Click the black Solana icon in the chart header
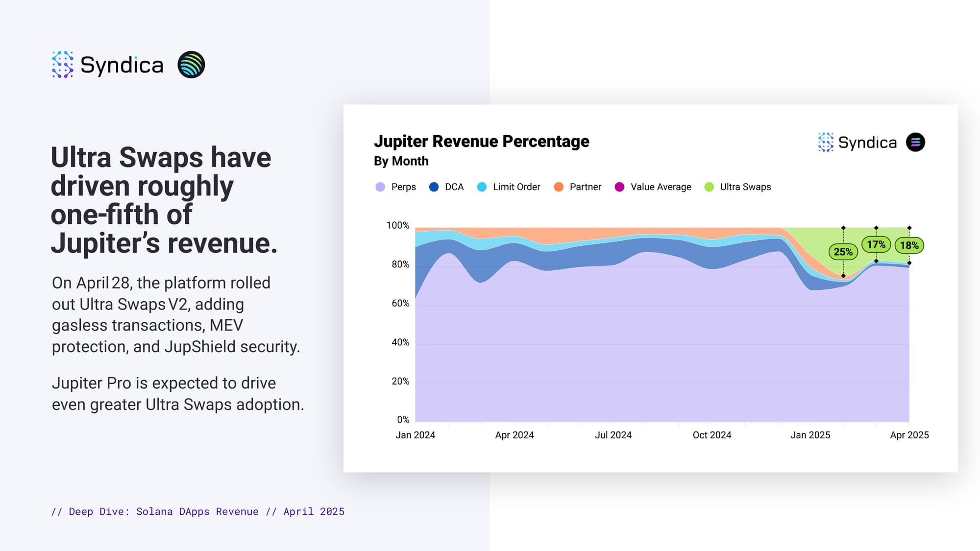The height and width of the screenshot is (551, 980). tap(915, 143)
